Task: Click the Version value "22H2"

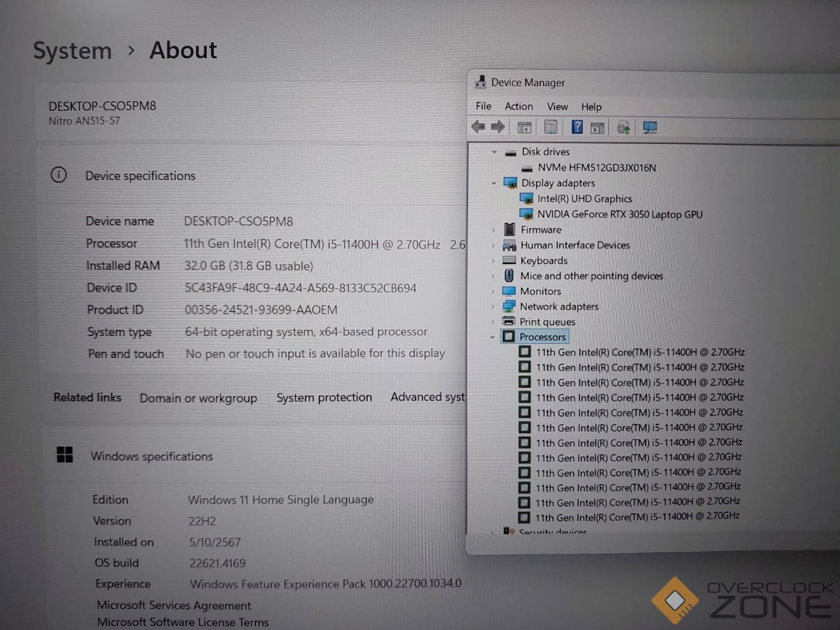Action: (202, 521)
